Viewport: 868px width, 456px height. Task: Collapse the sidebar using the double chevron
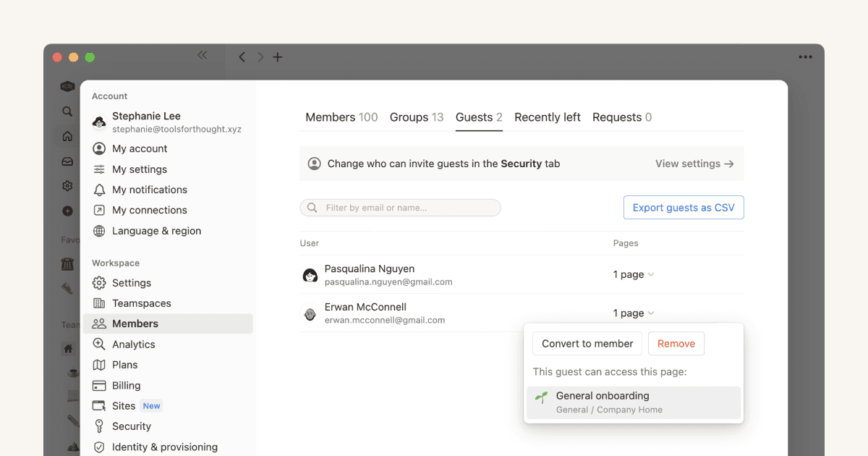202,54
